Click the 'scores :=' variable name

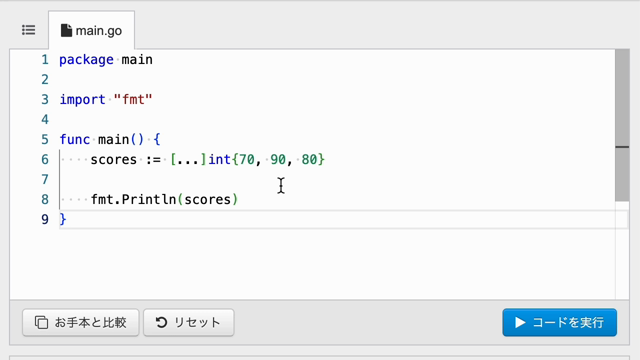(113, 160)
